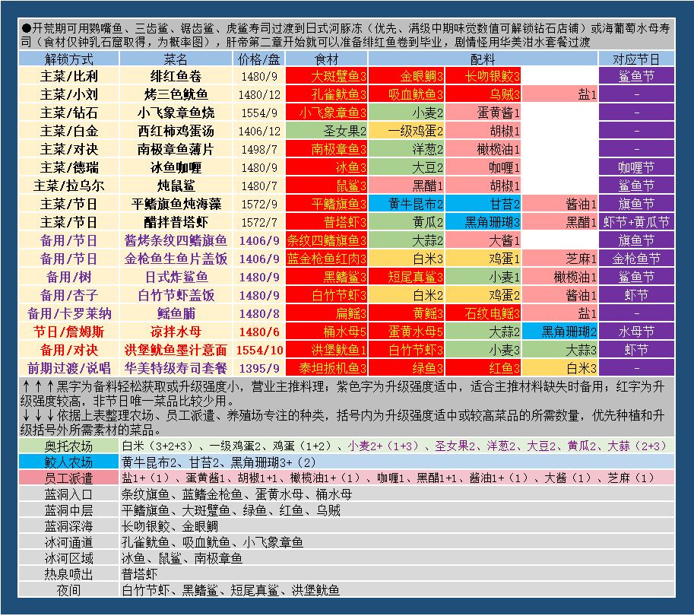Click the 凉拌水母 dish name
The width and height of the screenshot is (694, 616).
pos(176,332)
